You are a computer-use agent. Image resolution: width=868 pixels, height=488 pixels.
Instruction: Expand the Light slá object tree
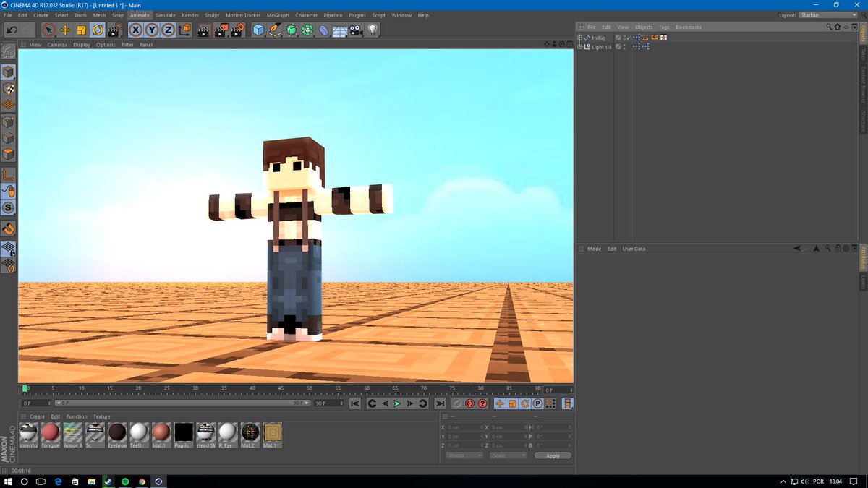point(579,46)
